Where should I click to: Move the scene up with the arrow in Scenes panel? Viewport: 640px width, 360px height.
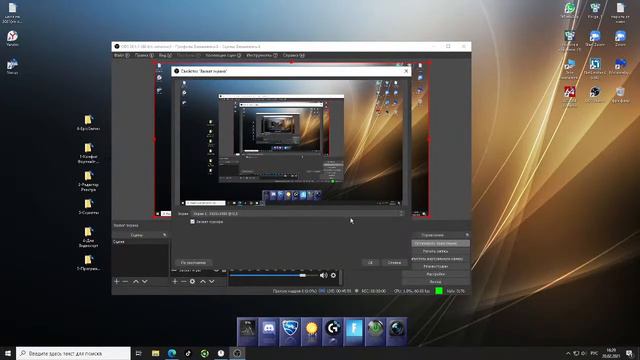[x=136, y=281]
